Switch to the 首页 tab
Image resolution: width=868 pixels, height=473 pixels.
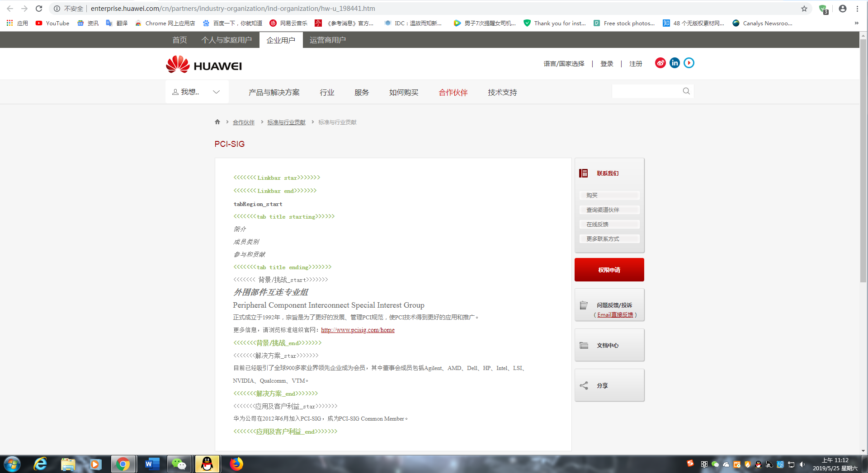[x=179, y=40]
